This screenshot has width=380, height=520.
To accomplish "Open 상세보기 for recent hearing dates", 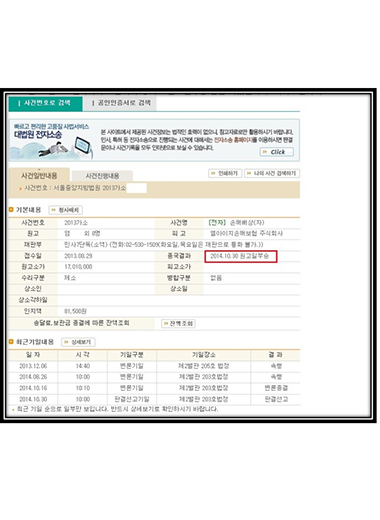I will 78,342.
